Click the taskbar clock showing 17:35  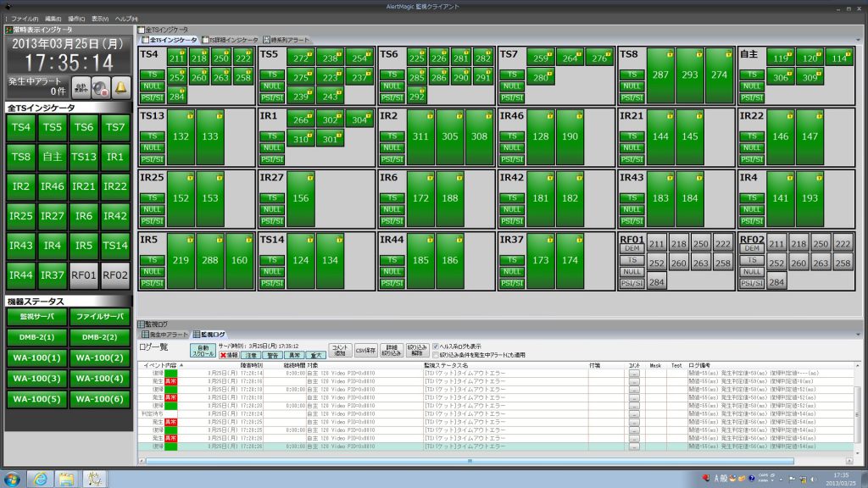click(x=841, y=480)
